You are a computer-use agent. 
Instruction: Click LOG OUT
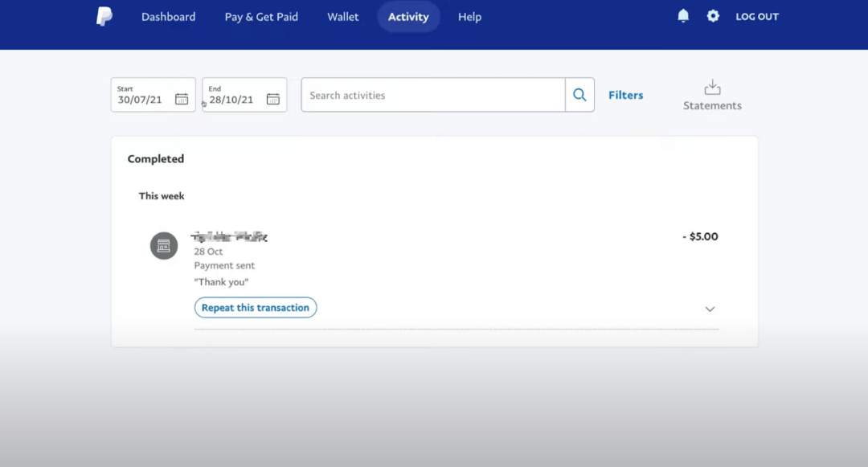[756, 15]
